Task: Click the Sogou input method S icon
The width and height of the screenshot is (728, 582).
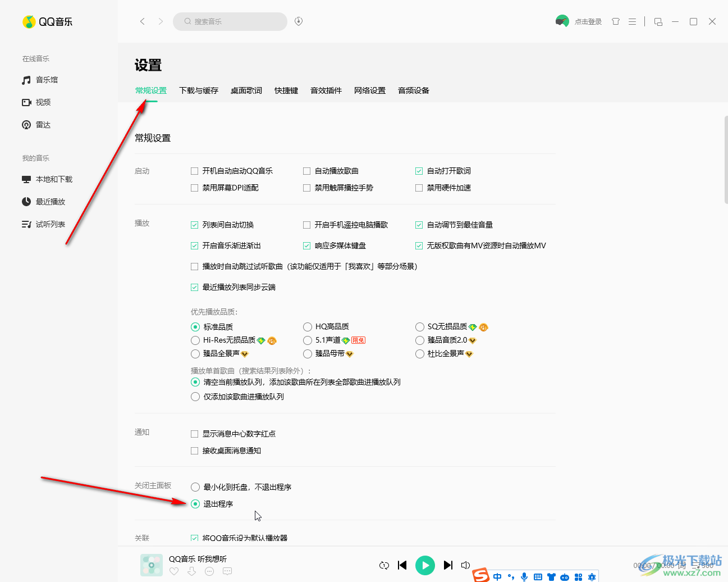Action: click(481, 575)
